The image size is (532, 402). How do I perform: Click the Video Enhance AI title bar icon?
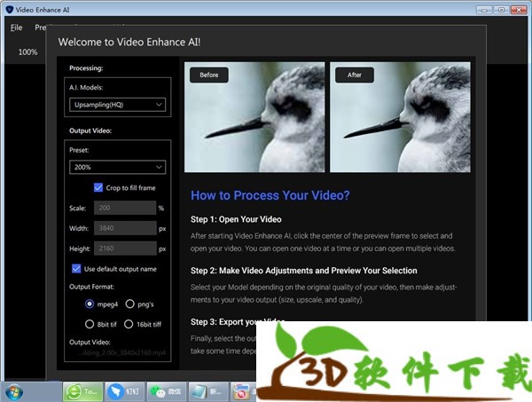(10, 10)
